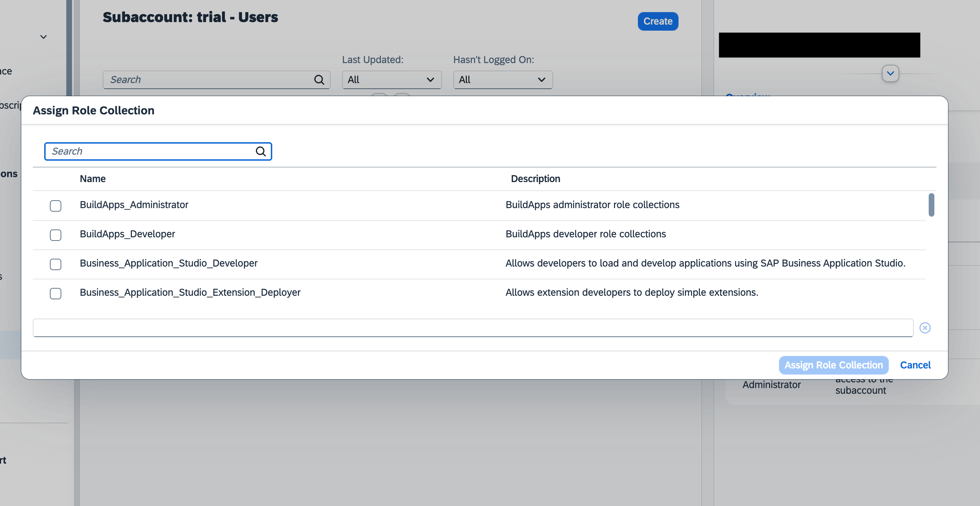This screenshot has width=980, height=506.
Task: Click the dialog search magnifier icon
Action: 261,151
